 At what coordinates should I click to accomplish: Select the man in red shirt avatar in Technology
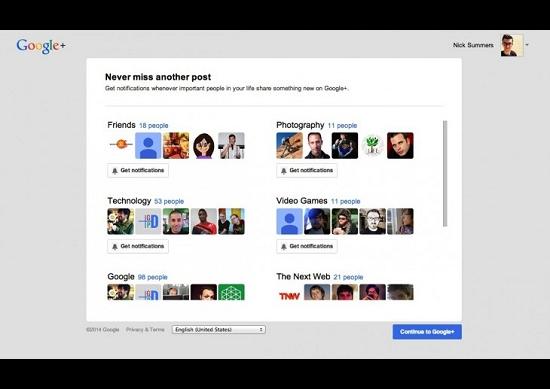pos(204,221)
